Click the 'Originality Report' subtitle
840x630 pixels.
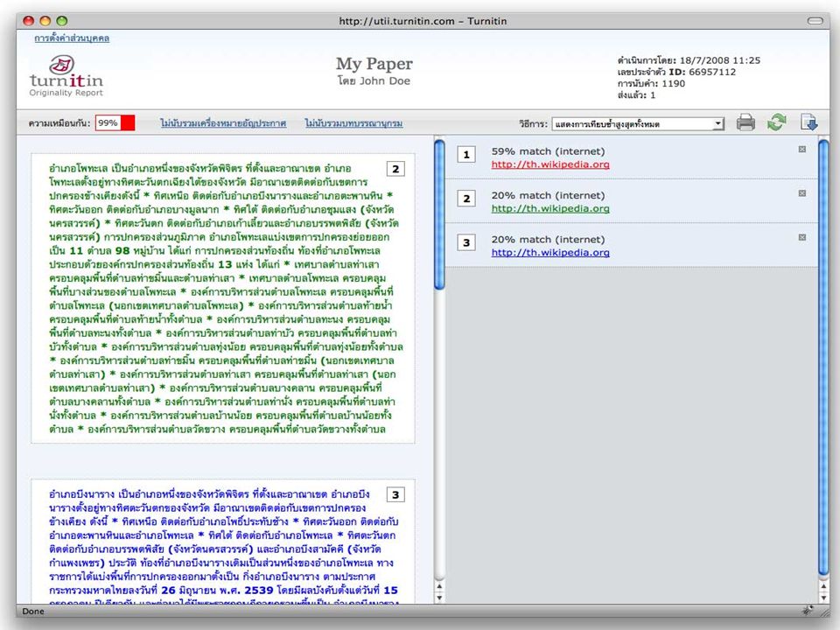click(66, 93)
